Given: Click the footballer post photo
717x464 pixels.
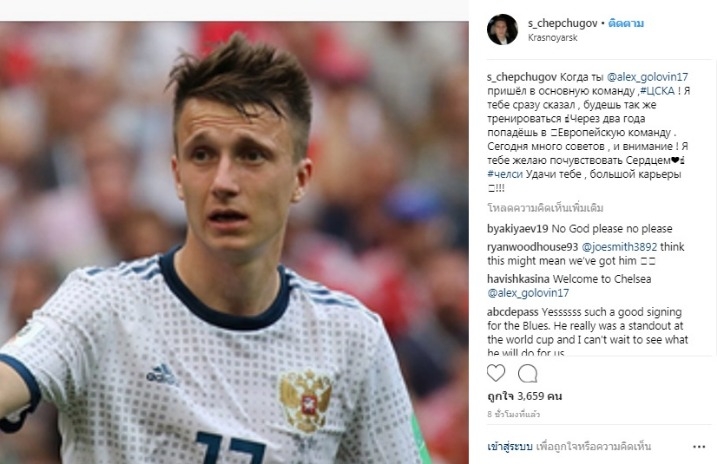Looking at the screenshot, I should point(234,243).
